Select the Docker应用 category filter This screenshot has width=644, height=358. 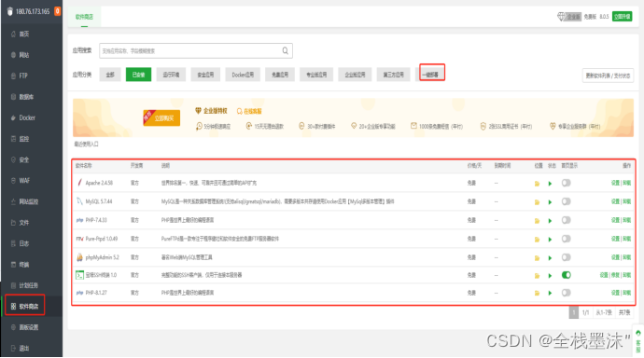point(243,75)
